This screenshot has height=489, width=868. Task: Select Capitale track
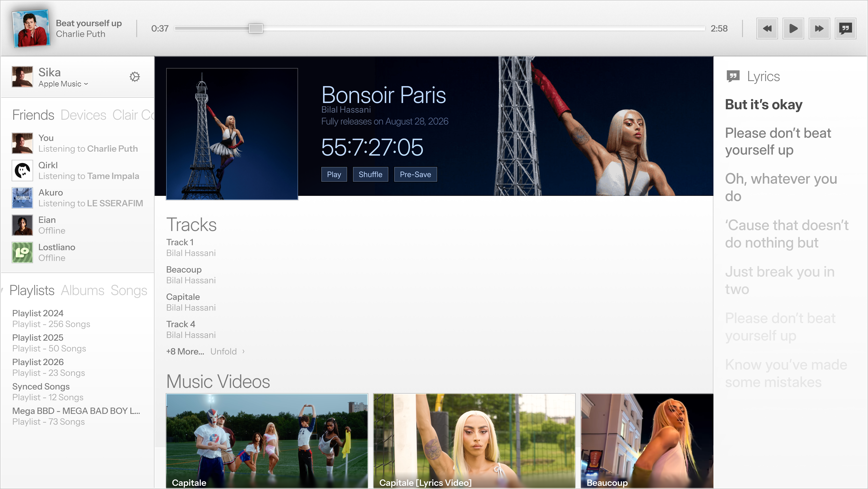tap(191, 302)
